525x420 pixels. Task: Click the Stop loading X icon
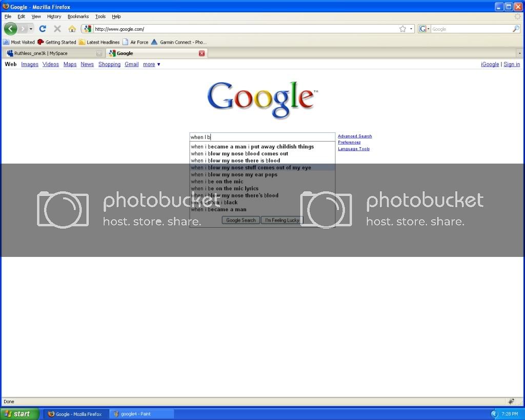click(x=57, y=29)
